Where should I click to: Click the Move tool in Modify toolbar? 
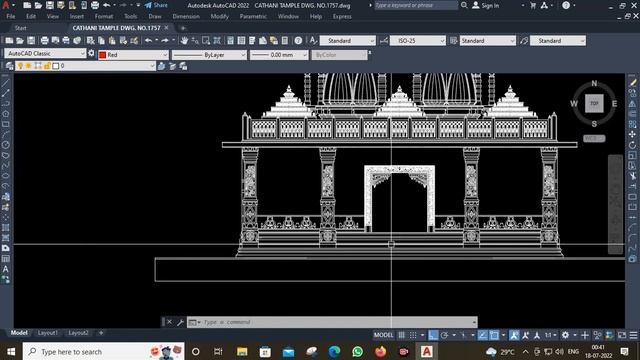pos(633,134)
